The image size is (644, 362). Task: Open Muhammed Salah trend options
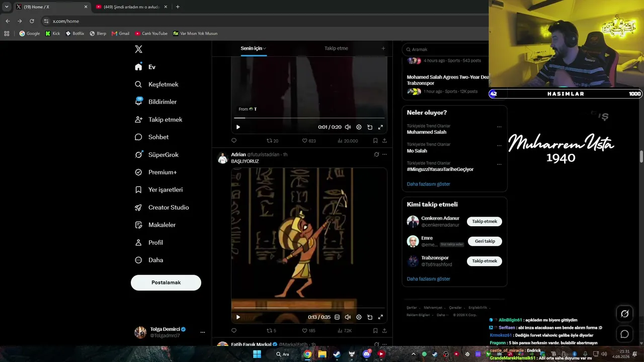[499, 127]
